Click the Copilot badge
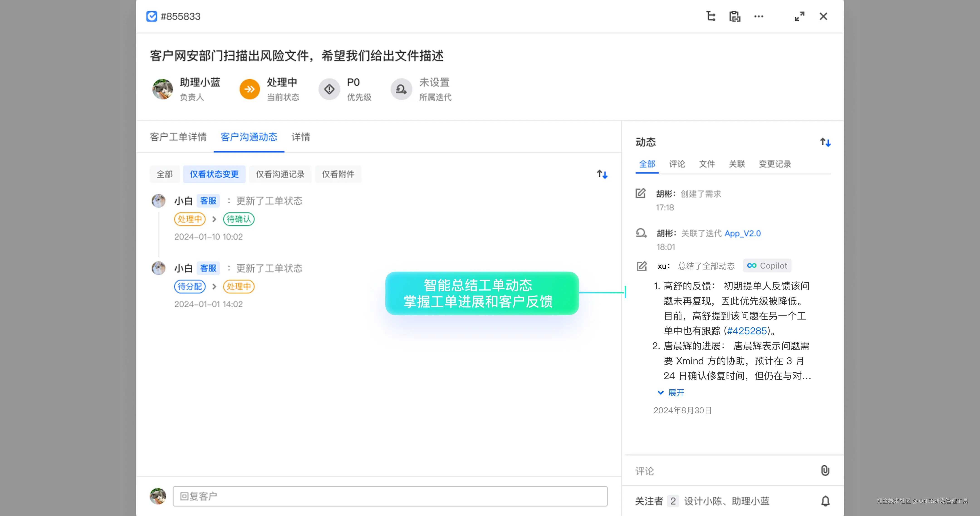The width and height of the screenshot is (980, 516). coord(767,266)
